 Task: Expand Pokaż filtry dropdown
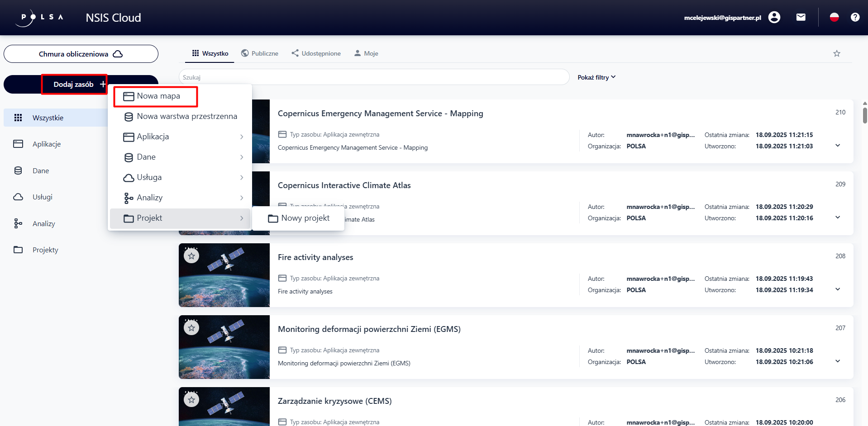(x=596, y=77)
